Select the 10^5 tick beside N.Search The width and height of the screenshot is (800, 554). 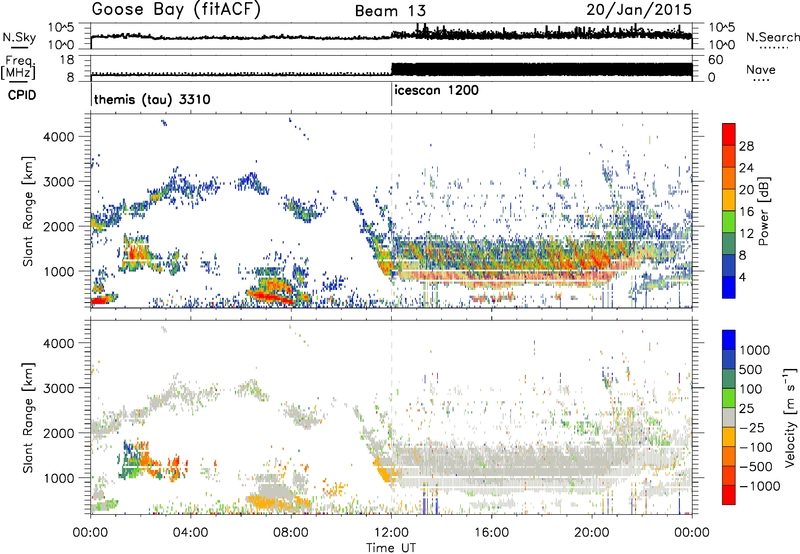[x=721, y=28]
